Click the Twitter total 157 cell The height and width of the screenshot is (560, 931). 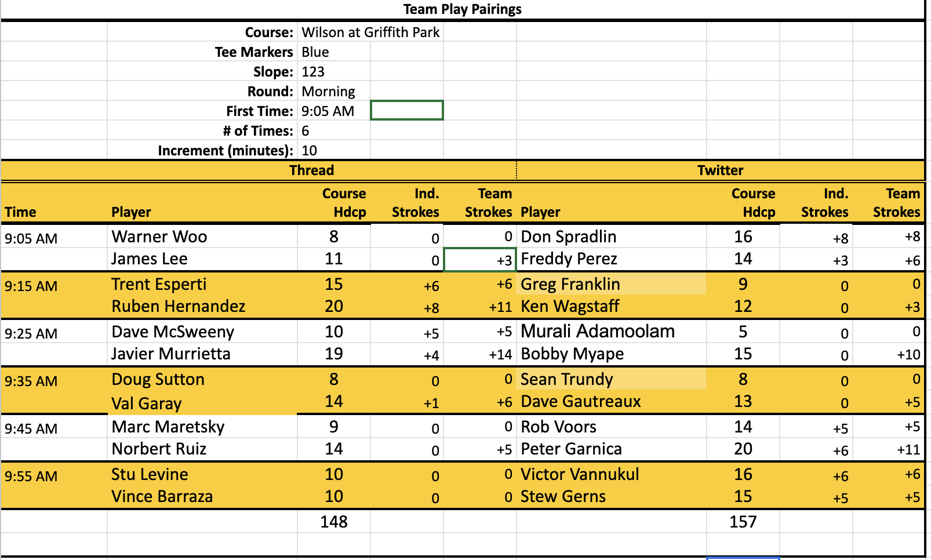[x=743, y=522]
